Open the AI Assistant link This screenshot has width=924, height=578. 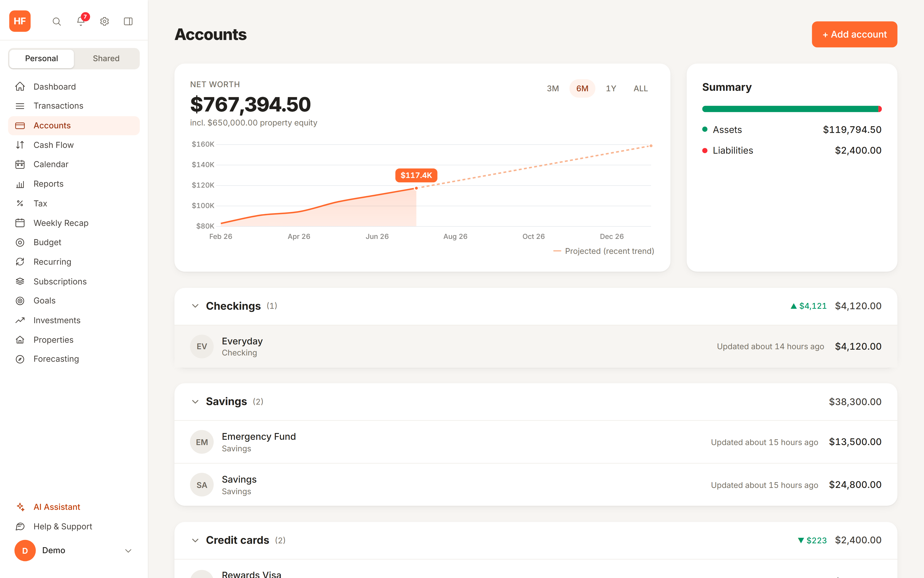pyautogui.click(x=74, y=507)
